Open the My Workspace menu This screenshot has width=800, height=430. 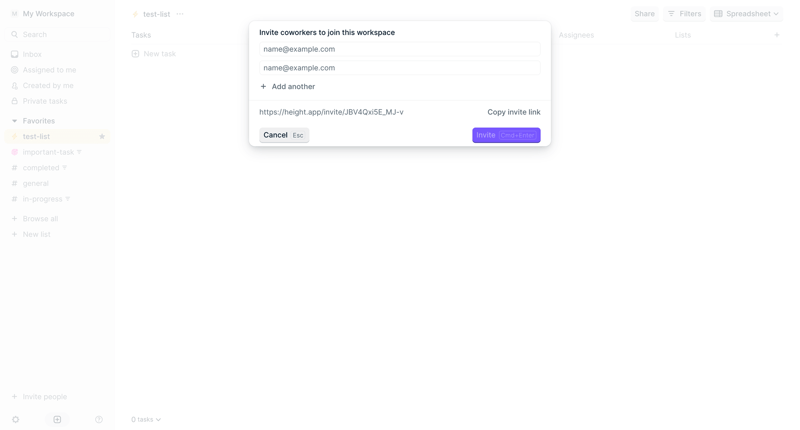click(x=48, y=14)
